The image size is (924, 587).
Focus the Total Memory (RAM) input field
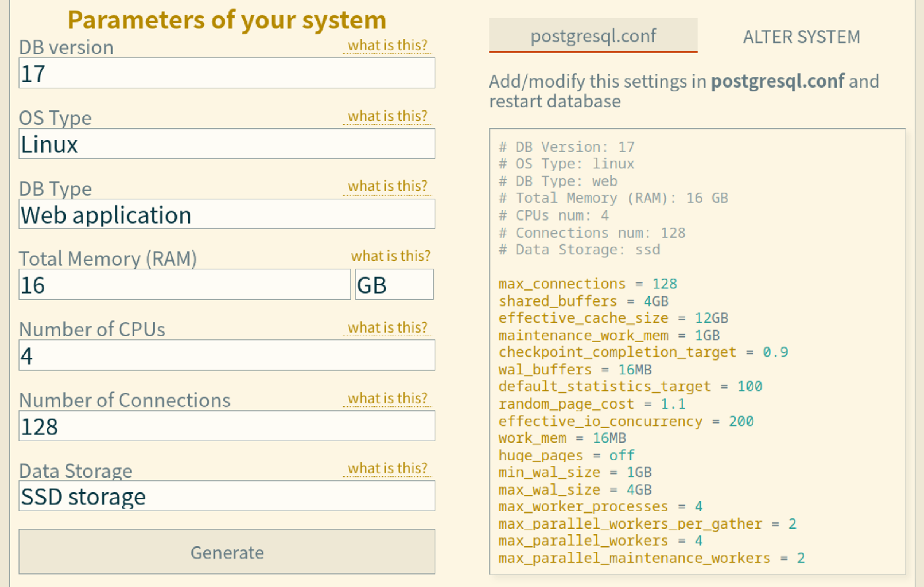pyautogui.click(x=184, y=285)
